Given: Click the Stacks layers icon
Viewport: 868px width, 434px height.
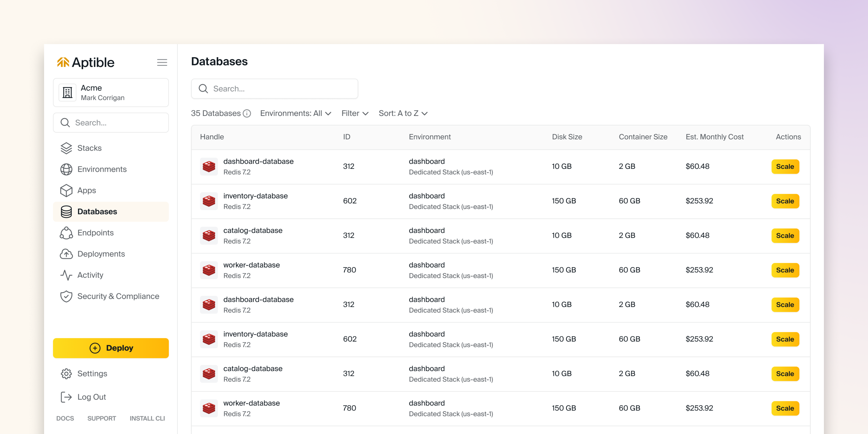Looking at the screenshot, I should (66, 148).
